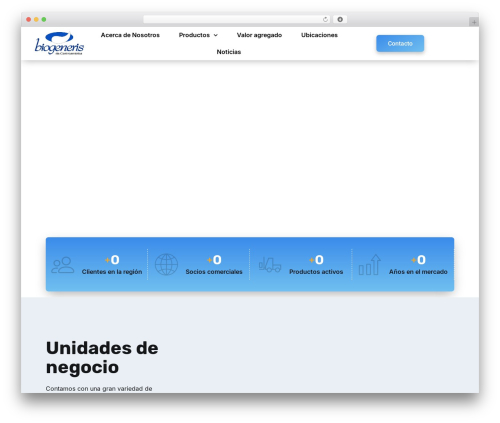The width and height of the screenshot is (500, 423).
Task: Click the browser reload icon
Action: (325, 20)
